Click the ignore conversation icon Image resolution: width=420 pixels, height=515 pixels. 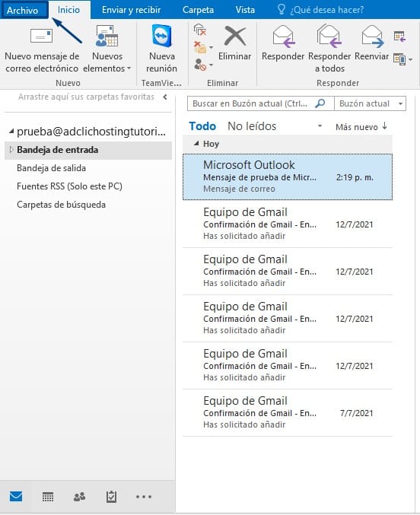click(x=200, y=30)
